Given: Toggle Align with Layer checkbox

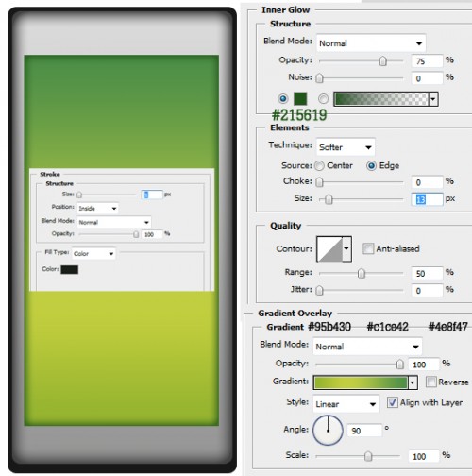Looking at the screenshot, I should point(393,402).
